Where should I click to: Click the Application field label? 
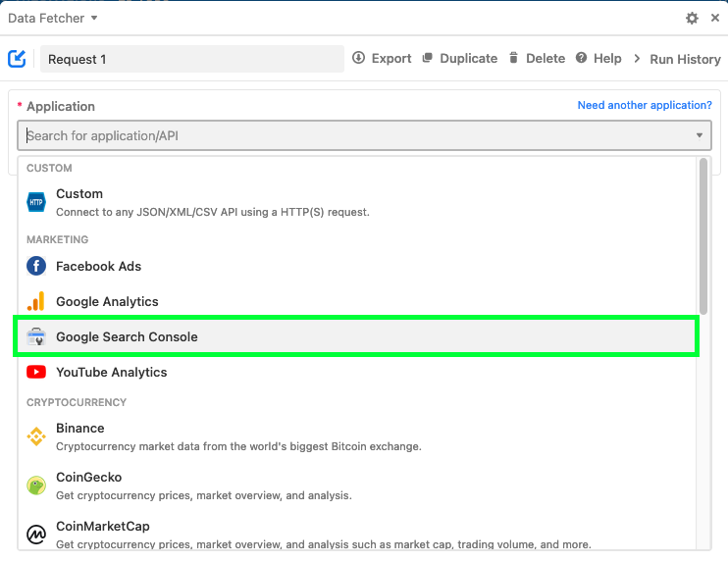(x=61, y=106)
